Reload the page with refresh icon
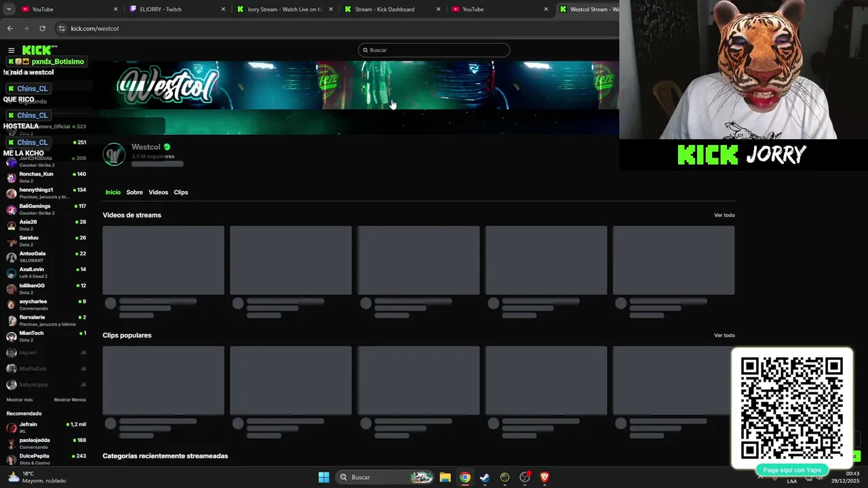This screenshot has width=868, height=488. [42, 28]
